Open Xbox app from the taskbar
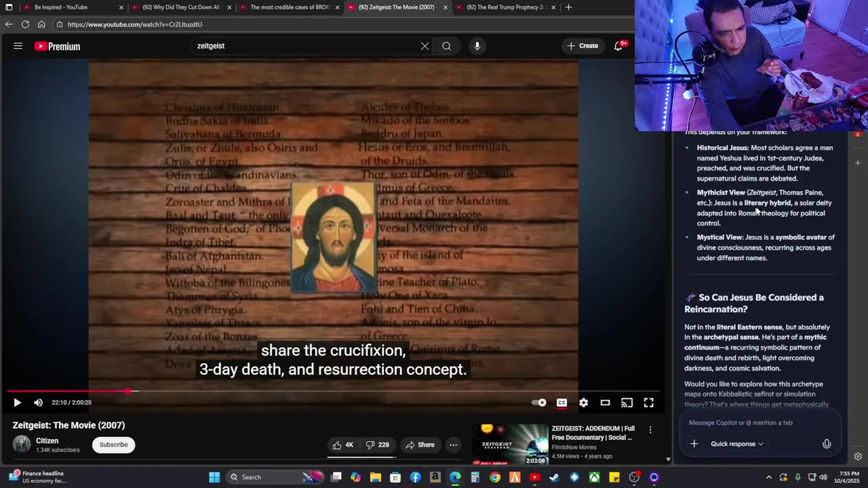Screen dimensions: 868x488 click(x=594, y=477)
